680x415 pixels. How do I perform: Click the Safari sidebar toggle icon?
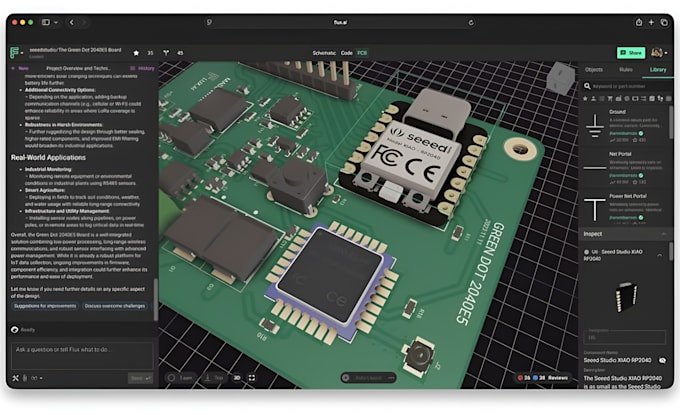pos(46,22)
